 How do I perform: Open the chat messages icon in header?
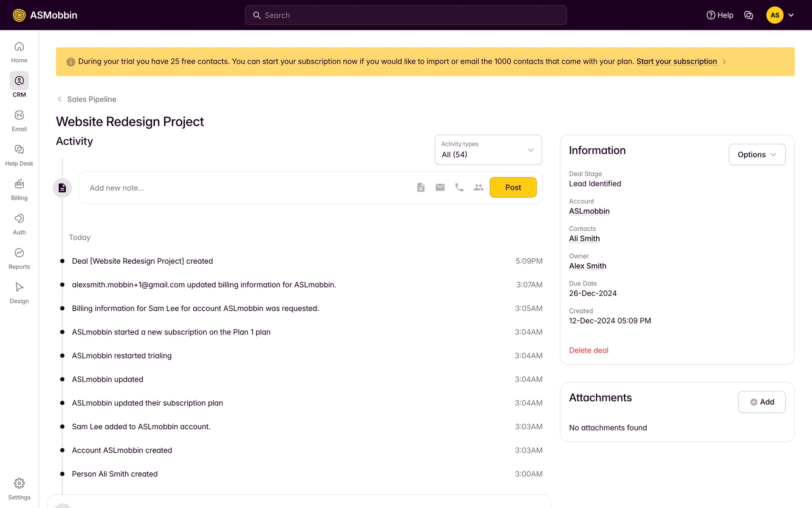pyautogui.click(x=749, y=15)
